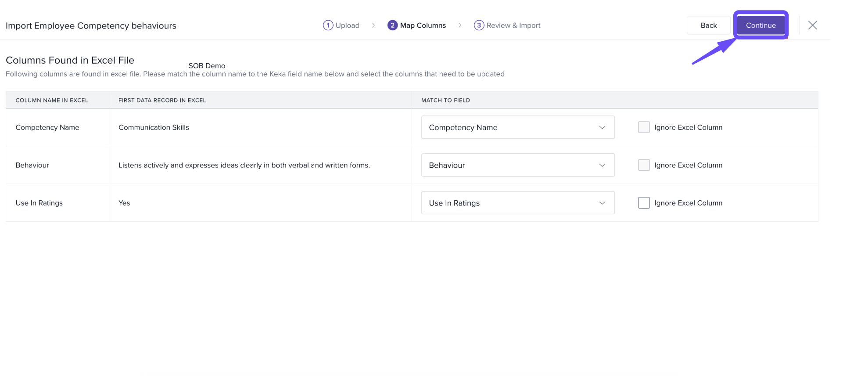
Task: Open the Upload step tab
Action: [x=347, y=25]
